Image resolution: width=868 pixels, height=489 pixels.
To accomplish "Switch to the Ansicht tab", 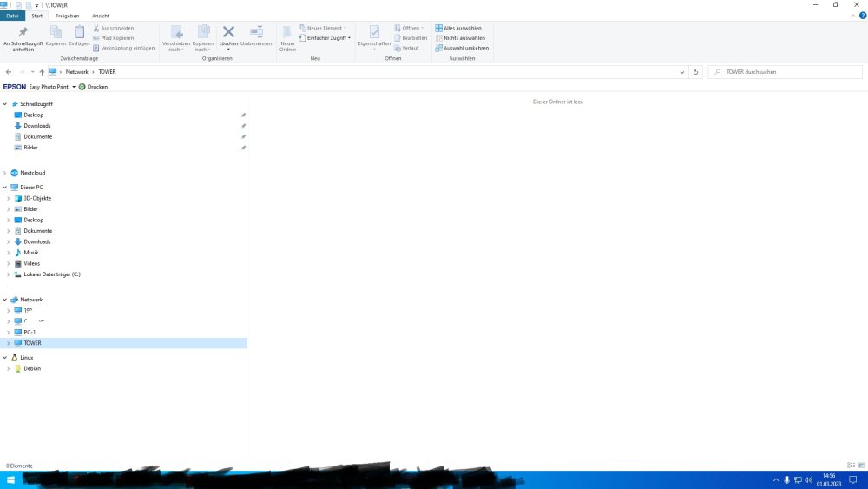I will 101,16.
